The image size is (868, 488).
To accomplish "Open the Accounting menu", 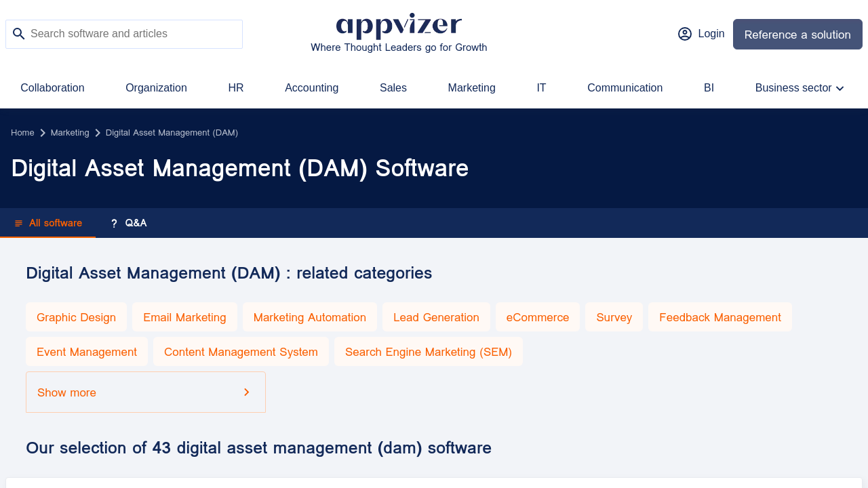I will [x=311, y=88].
